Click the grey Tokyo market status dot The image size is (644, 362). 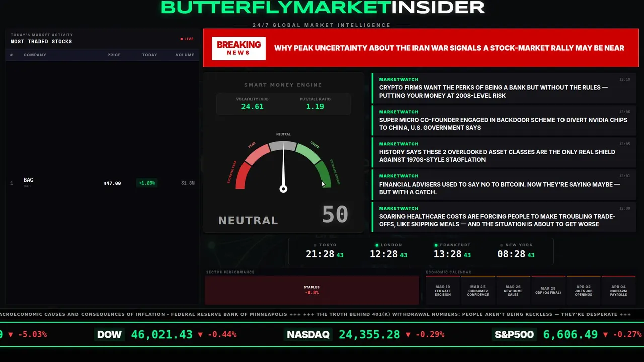(315, 245)
